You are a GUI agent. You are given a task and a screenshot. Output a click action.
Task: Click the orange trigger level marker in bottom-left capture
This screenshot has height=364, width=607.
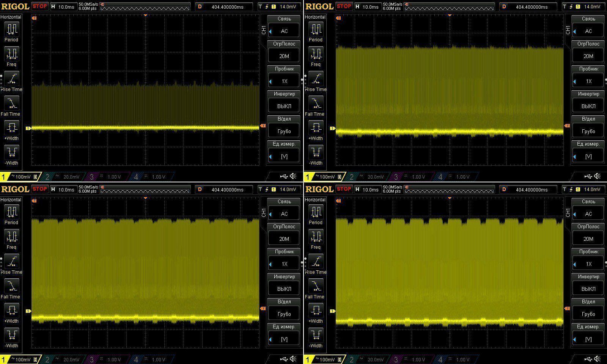263,309
